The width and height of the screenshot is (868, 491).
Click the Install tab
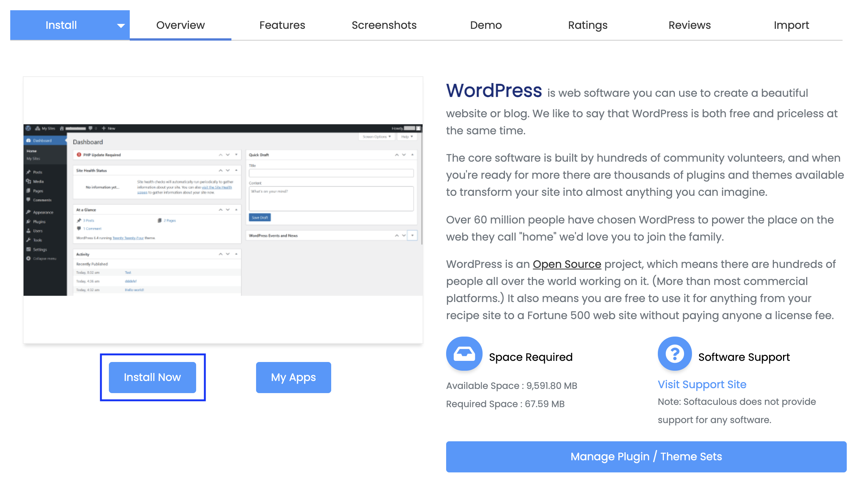click(61, 25)
